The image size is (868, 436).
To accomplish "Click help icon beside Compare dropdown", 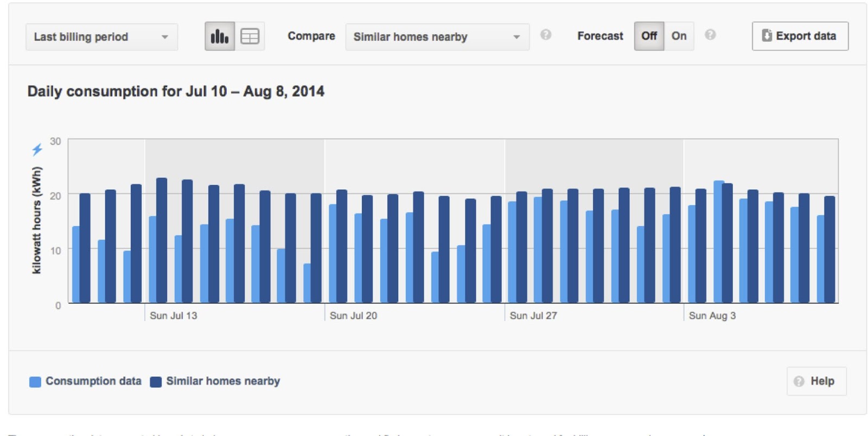I will pyautogui.click(x=546, y=35).
